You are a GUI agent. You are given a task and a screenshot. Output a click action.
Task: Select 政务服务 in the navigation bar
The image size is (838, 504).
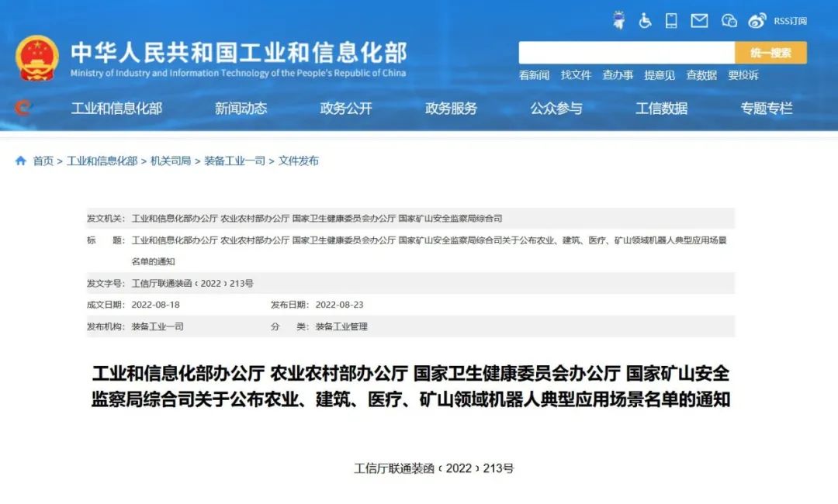(451, 109)
